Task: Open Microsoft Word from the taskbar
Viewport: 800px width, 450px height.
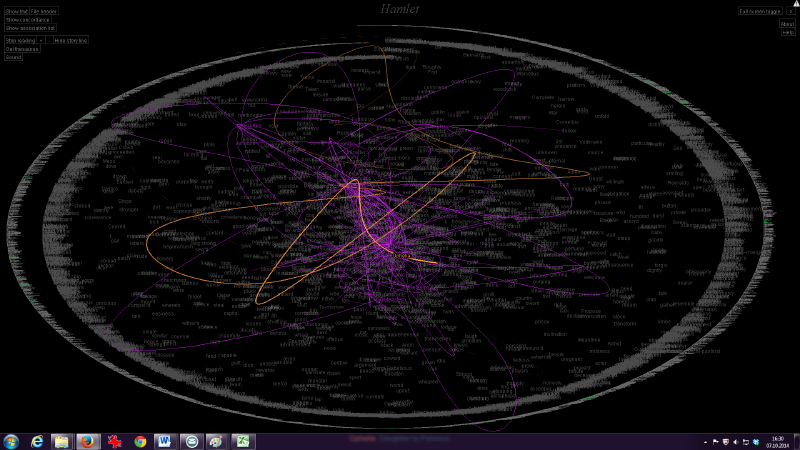Action: coord(165,441)
